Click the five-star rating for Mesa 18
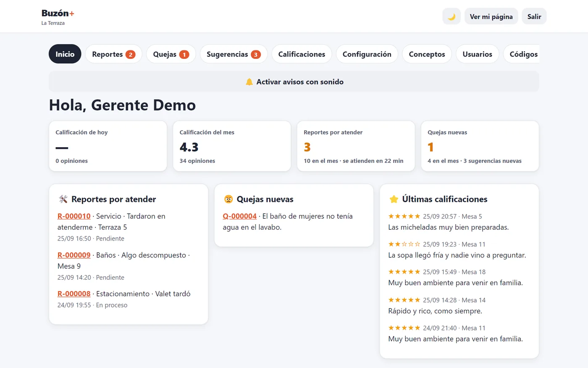The height and width of the screenshot is (368, 588). pos(404,272)
